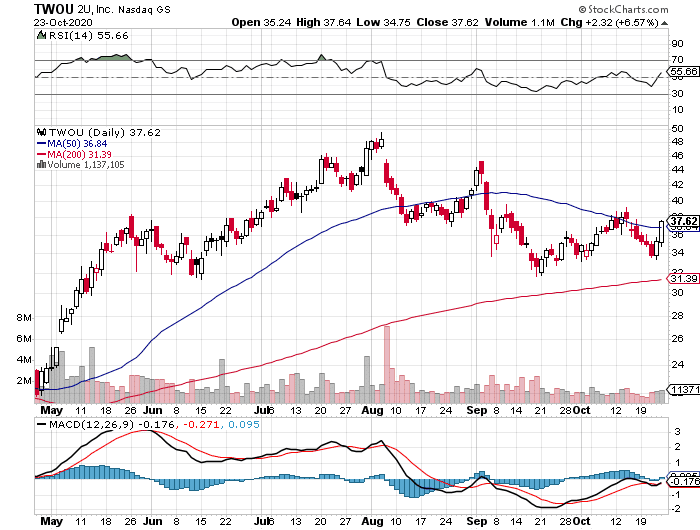This screenshot has height=530, width=700.
Task: Click the 8M volume axis label
Action: tap(24, 318)
